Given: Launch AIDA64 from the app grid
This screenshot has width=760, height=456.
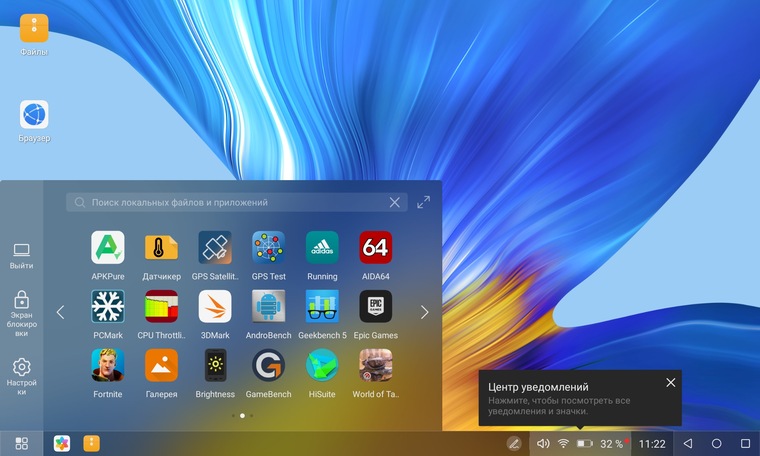Looking at the screenshot, I should 376,247.
